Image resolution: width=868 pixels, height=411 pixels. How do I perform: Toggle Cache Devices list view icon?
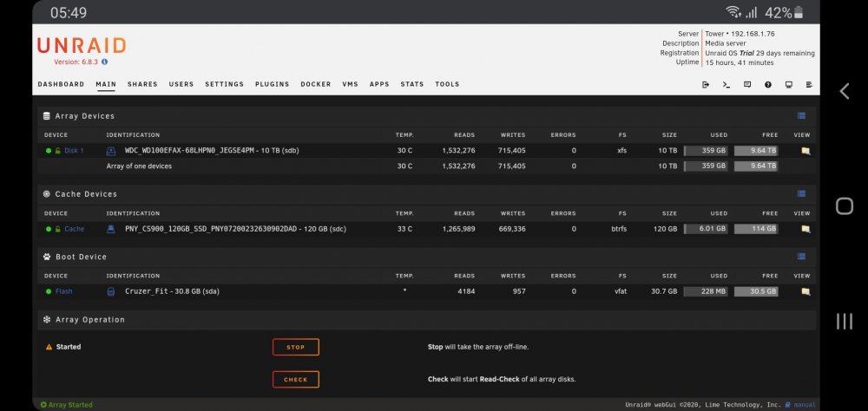click(801, 193)
